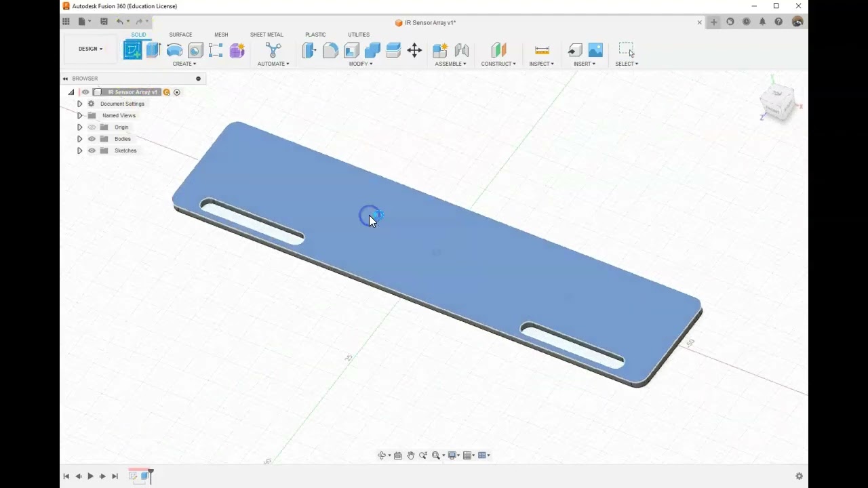
Task: Open the DESIGN workspace dropdown
Action: [90, 49]
